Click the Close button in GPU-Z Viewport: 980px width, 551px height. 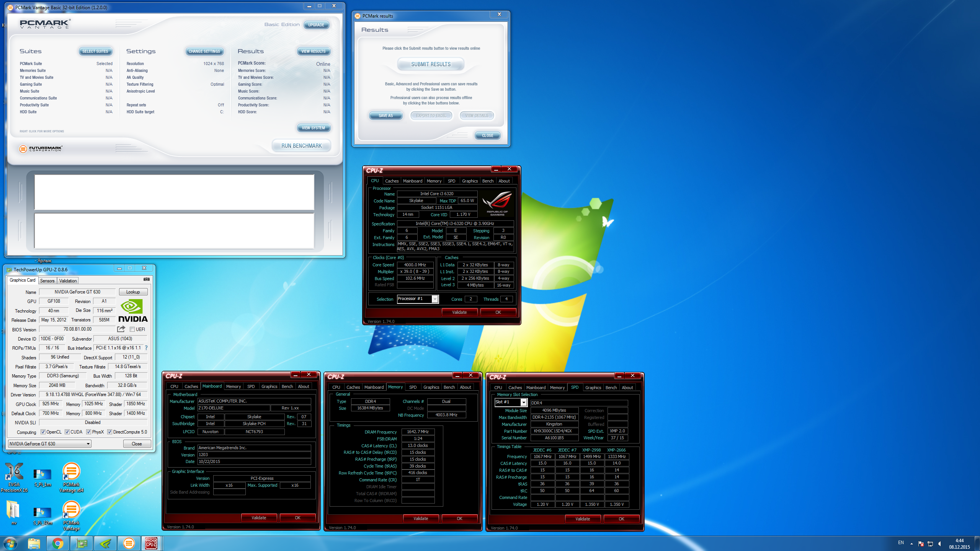pyautogui.click(x=137, y=444)
